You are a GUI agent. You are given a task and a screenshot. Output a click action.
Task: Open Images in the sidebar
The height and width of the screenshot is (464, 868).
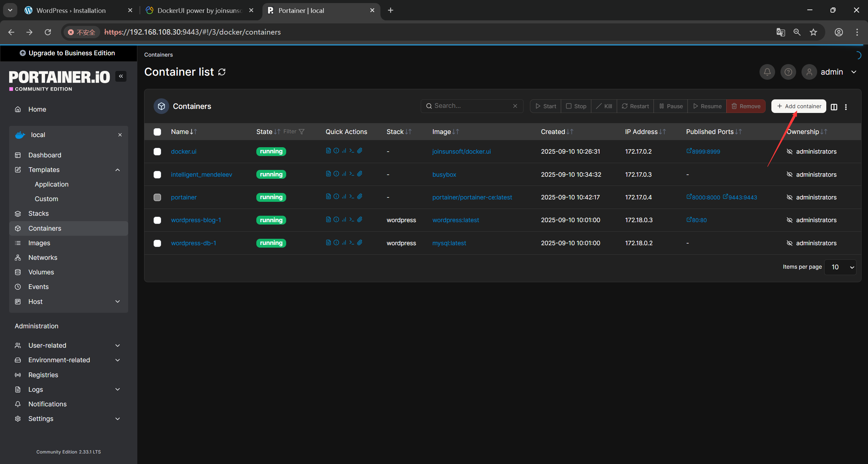point(68,243)
